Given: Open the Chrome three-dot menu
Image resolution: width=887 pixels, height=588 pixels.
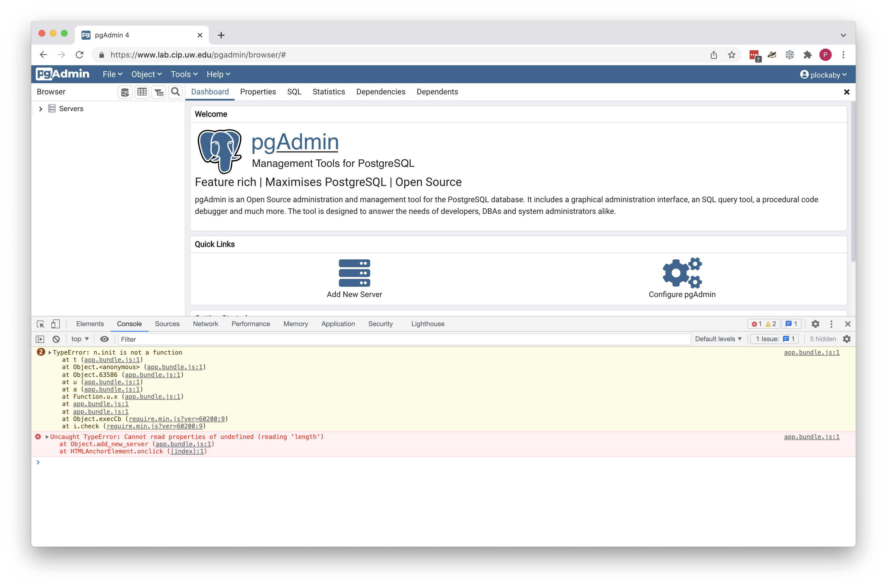Looking at the screenshot, I should (843, 55).
